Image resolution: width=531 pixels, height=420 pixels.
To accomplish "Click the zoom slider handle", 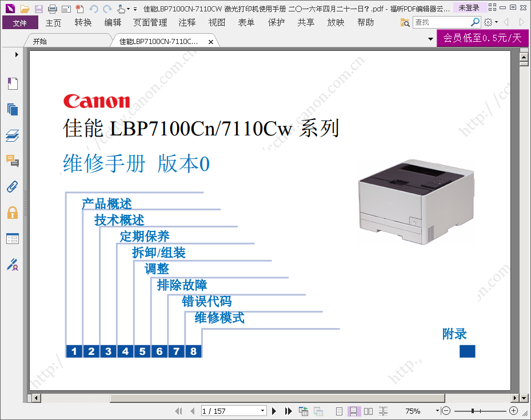I will [x=473, y=411].
